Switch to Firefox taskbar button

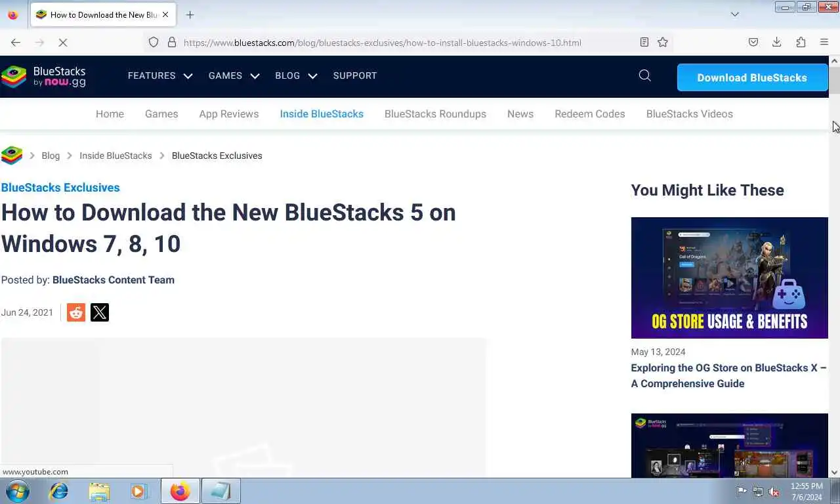[180, 491]
